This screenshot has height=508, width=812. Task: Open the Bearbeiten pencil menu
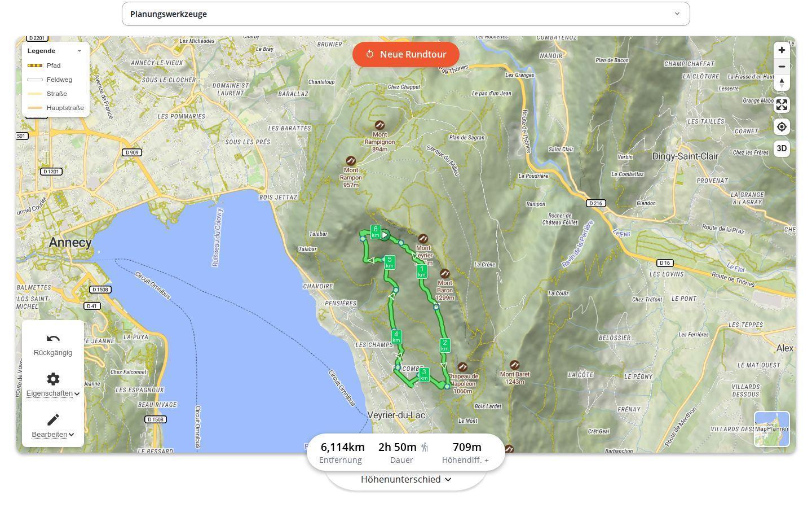53,419
